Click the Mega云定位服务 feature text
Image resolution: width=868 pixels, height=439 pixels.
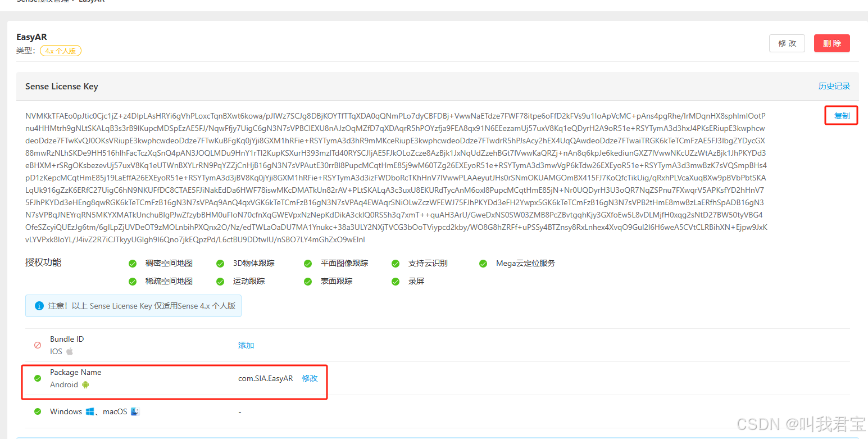coord(525,263)
